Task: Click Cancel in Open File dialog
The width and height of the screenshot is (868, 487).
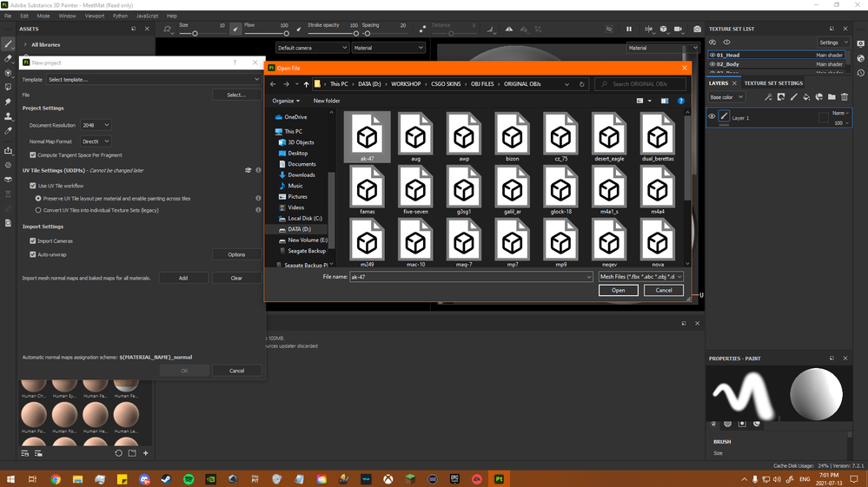Action: pyautogui.click(x=663, y=290)
